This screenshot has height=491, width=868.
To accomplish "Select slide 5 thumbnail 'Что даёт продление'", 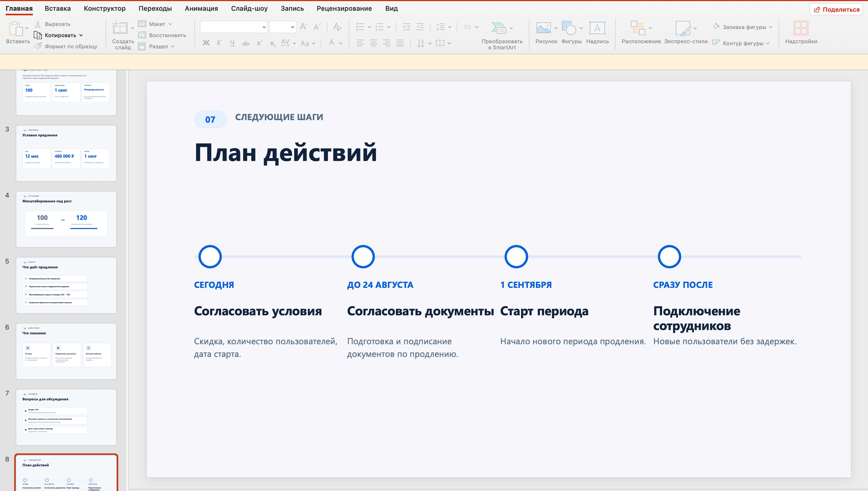I will point(66,285).
